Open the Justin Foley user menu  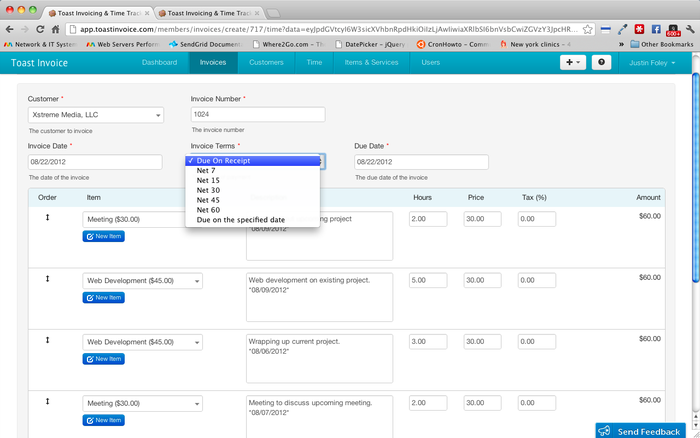pos(653,62)
